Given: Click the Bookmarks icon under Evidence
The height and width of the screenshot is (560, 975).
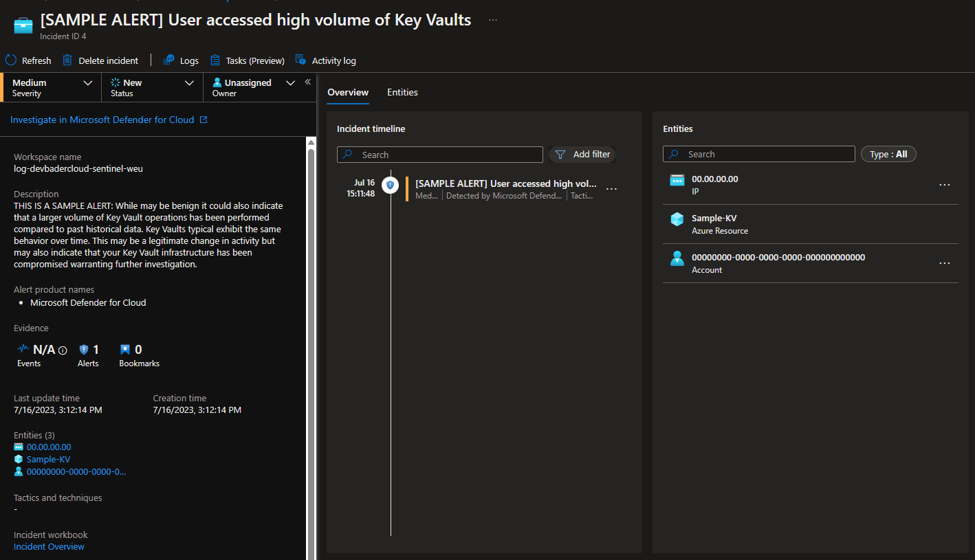Looking at the screenshot, I should 124,349.
